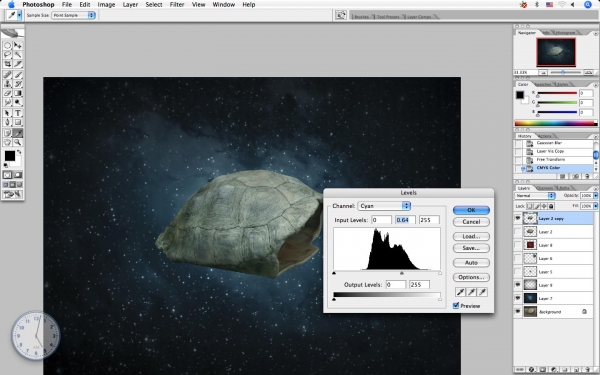Open the Channel dropdown showing Cyan
This screenshot has width=600, height=375.
pos(384,206)
